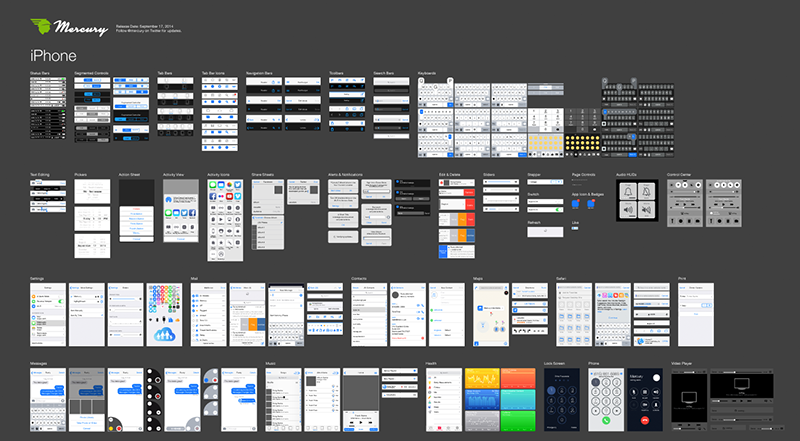Select the Messages icon in Activity Icons panel

(213, 185)
